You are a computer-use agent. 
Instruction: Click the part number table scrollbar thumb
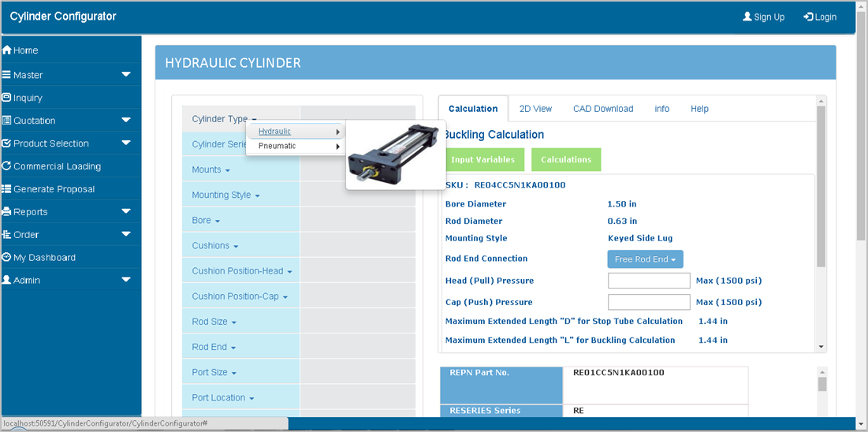click(x=822, y=385)
